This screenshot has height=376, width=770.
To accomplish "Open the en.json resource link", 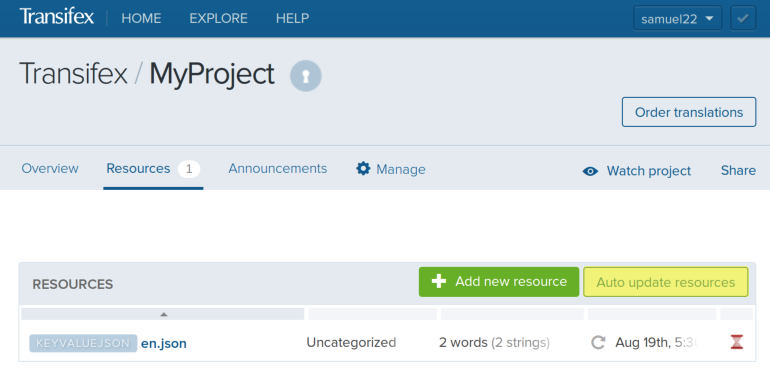I will point(164,343).
